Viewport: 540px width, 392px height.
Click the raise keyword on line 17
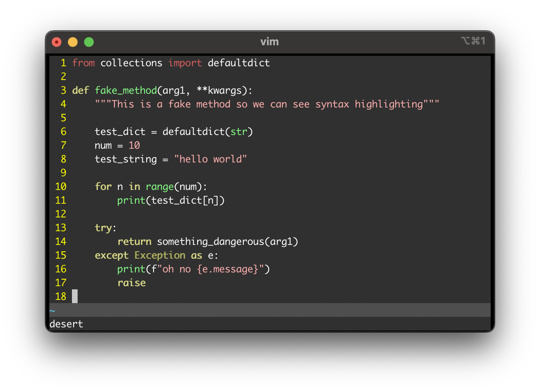pos(131,282)
